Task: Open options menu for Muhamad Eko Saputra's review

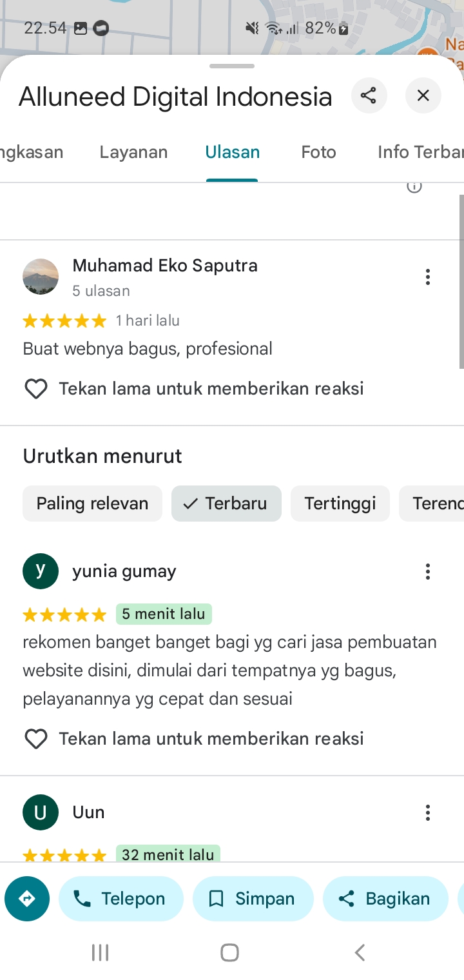Action: (427, 277)
